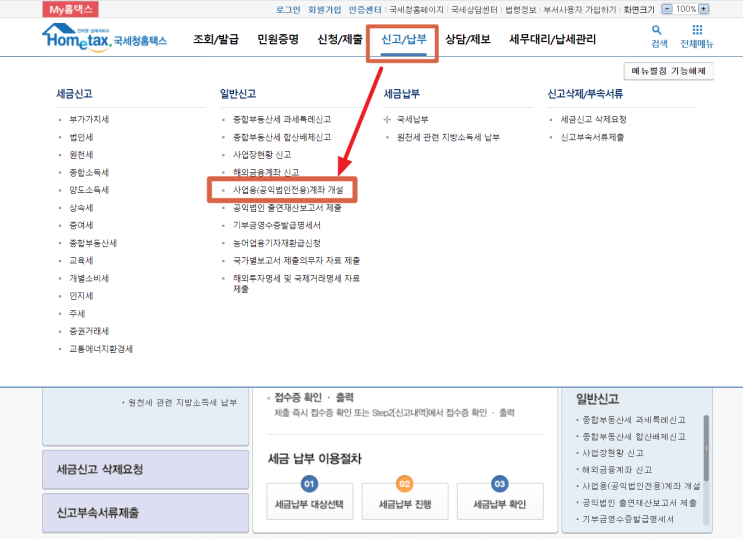Select 종합소득세 entry
The height and width of the screenshot is (539, 743).
[x=89, y=173]
